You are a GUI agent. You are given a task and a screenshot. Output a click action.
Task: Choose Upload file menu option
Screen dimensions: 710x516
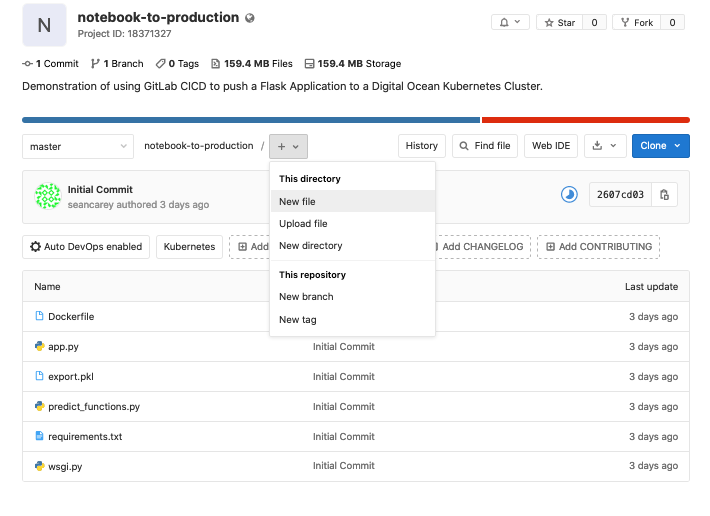coord(303,224)
